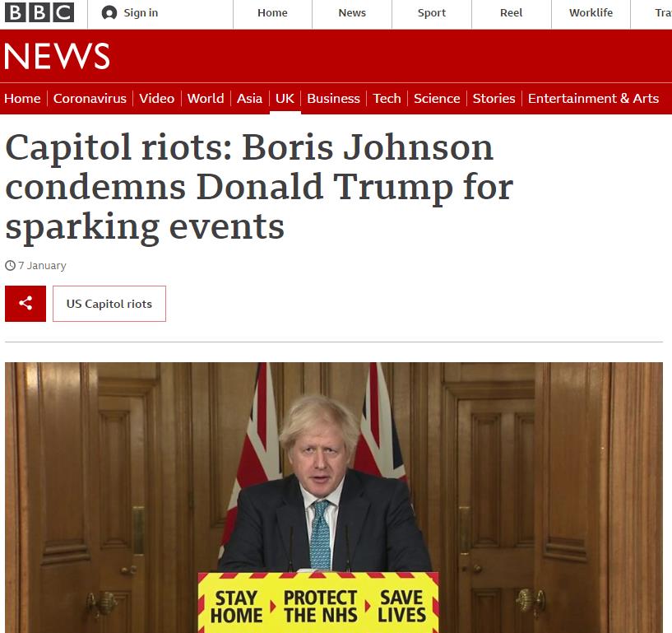This screenshot has height=633, width=672.
Task: Click Home in the top BBC navigation
Action: (x=272, y=13)
